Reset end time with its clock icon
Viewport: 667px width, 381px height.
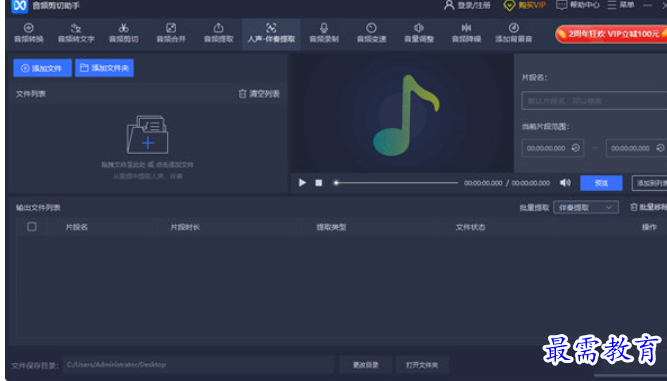coord(660,148)
